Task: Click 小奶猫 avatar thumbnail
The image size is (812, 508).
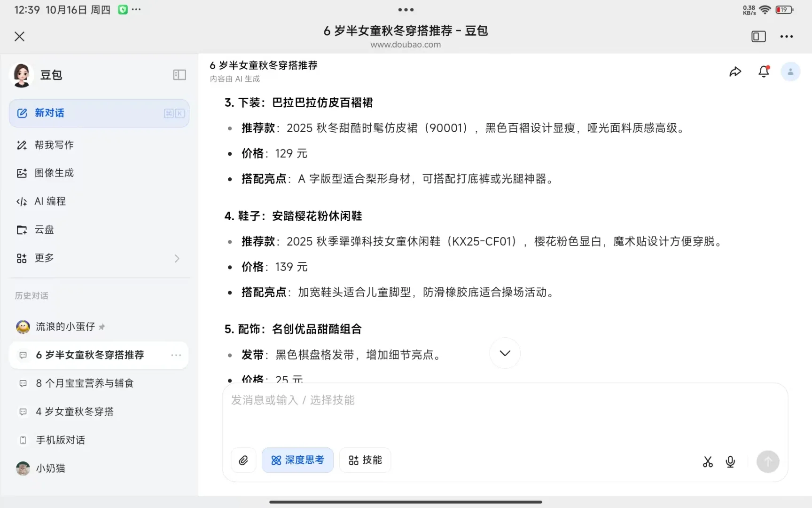Action: (x=23, y=468)
